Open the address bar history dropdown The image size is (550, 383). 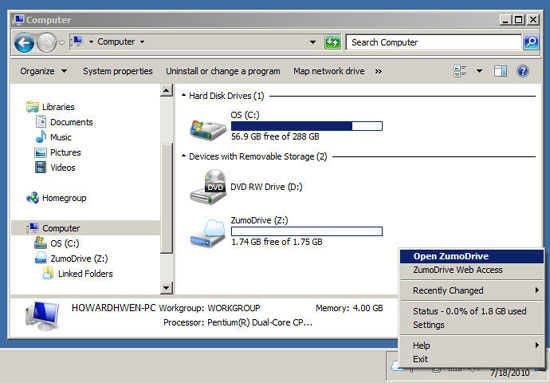[x=313, y=42]
